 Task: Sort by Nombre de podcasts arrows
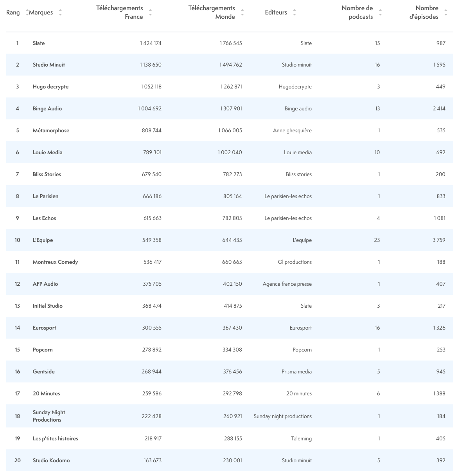pos(380,13)
